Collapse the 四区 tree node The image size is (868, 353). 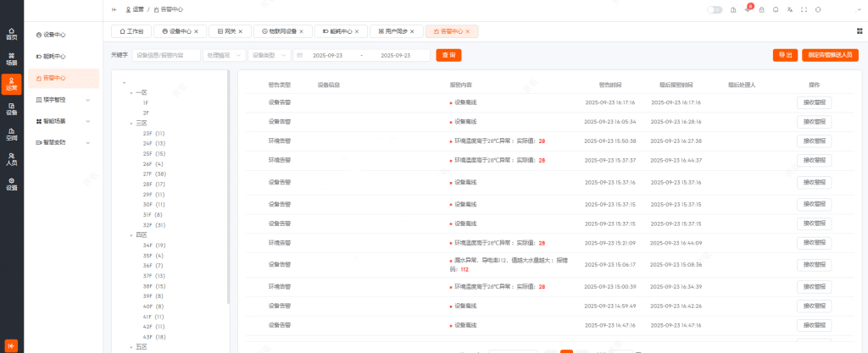coord(131,234)
